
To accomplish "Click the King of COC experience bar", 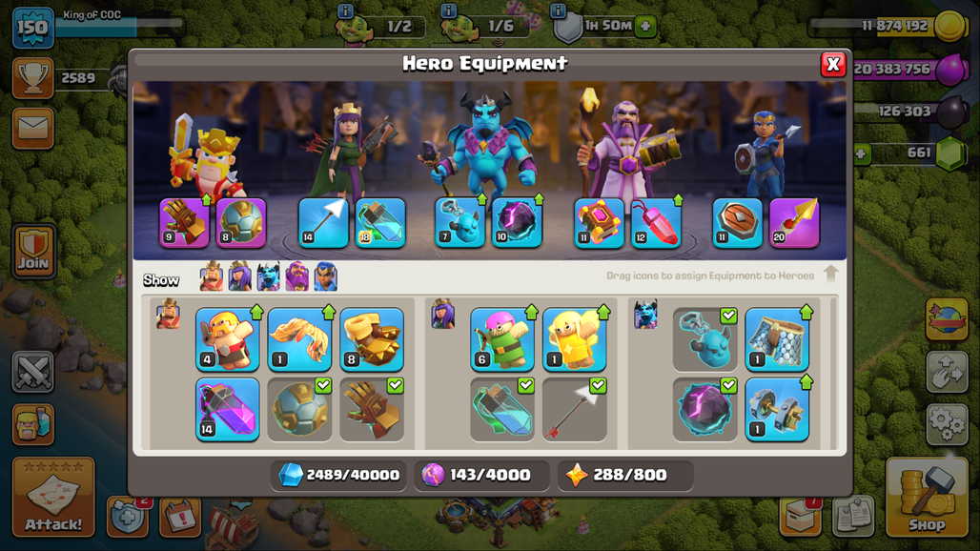I will [119, 24].
